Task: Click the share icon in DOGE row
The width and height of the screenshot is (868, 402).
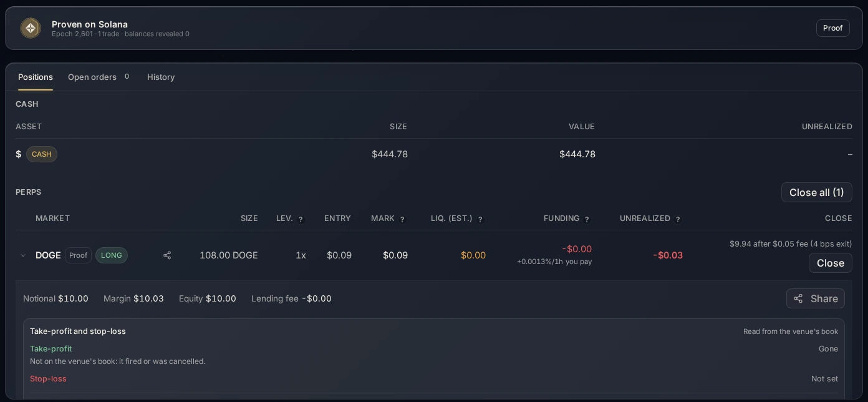Action: pyautogui.click(x=167, y=255)
